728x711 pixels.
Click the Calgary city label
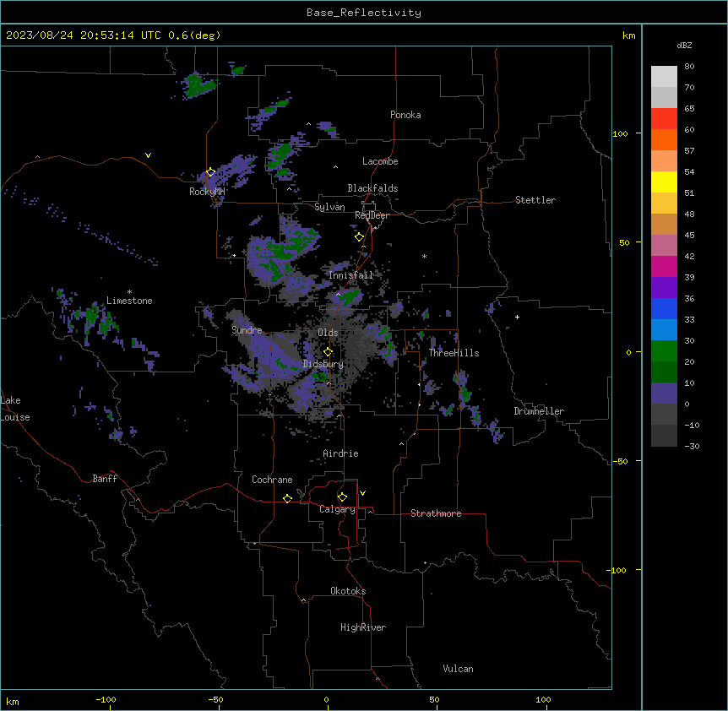coord(337,509)
